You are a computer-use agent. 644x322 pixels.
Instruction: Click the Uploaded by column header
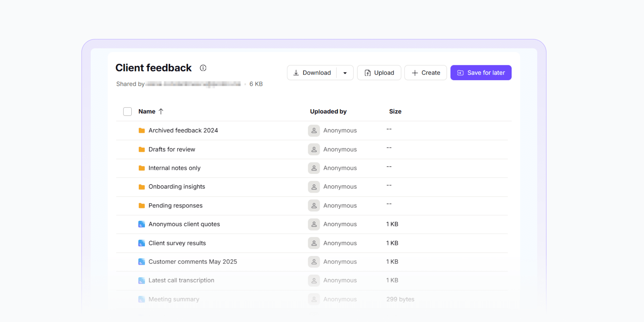328,111
